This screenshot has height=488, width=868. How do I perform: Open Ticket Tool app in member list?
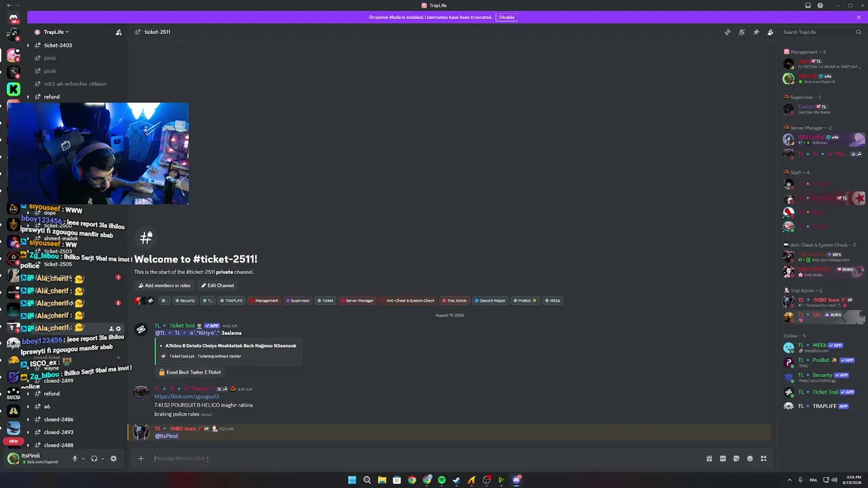point(823,392)
